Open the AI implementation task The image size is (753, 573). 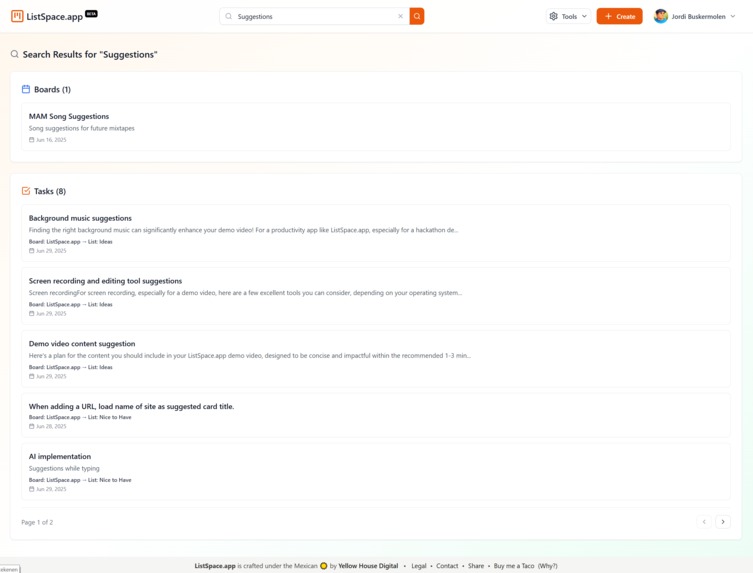click(x=376, y=472)
